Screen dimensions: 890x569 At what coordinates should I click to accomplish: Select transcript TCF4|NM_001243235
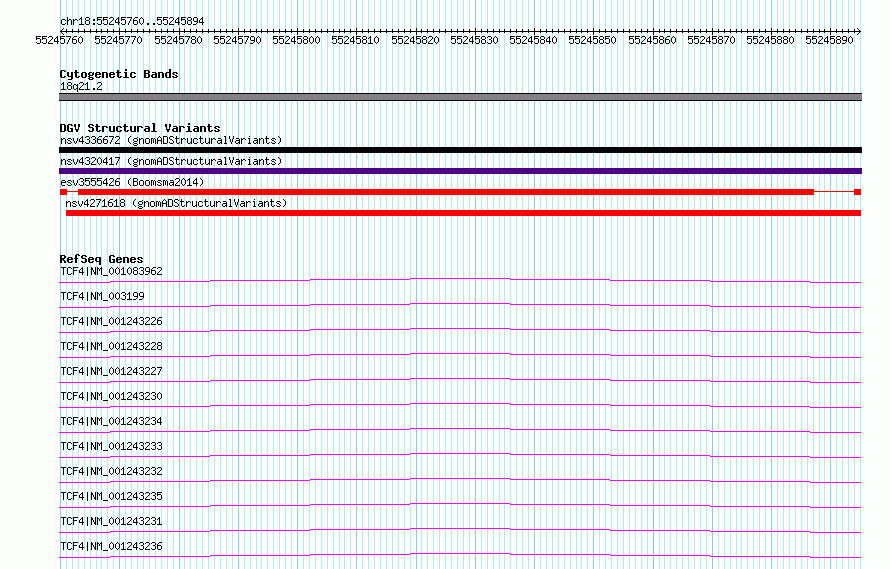tap(111, 496)
